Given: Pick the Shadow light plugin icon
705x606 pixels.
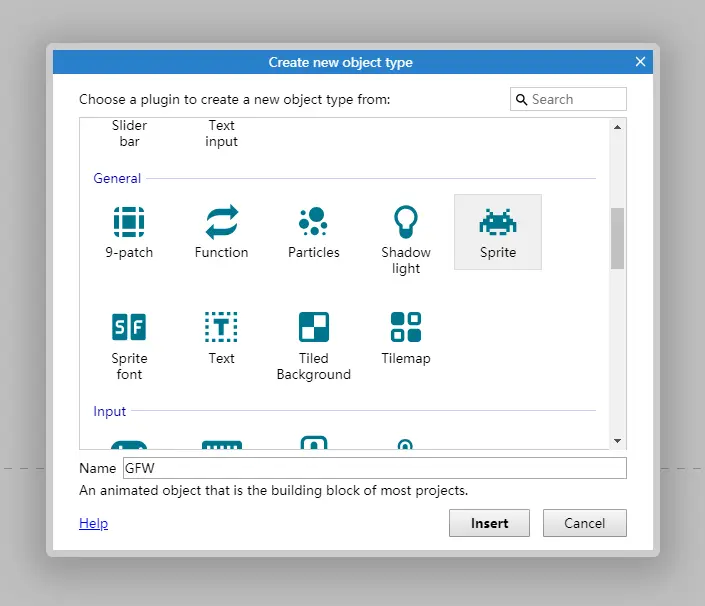Looking at the screenshot, I should (406, 222).
